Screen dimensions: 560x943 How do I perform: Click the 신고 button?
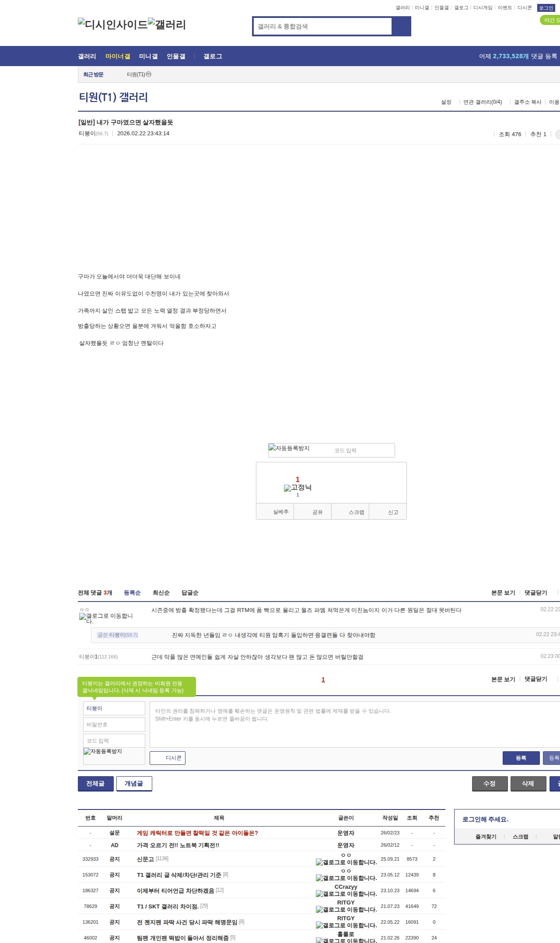click(388, 512)
